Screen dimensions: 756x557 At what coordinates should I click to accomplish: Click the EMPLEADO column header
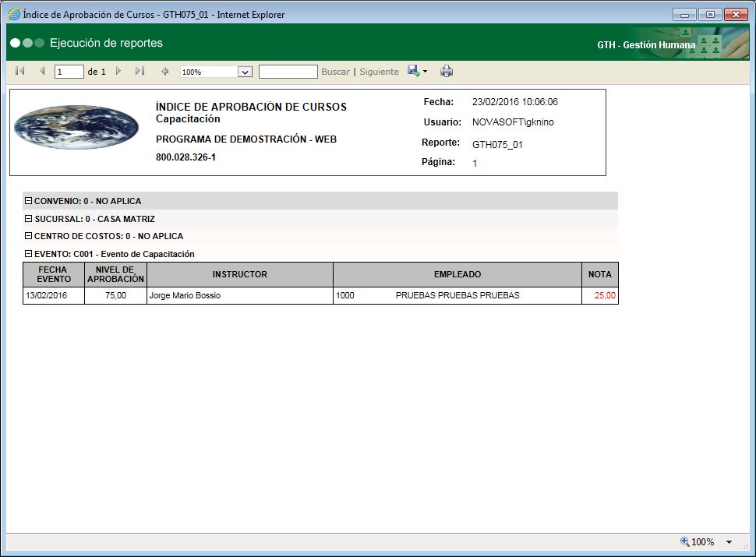click(x=457, y=274)
